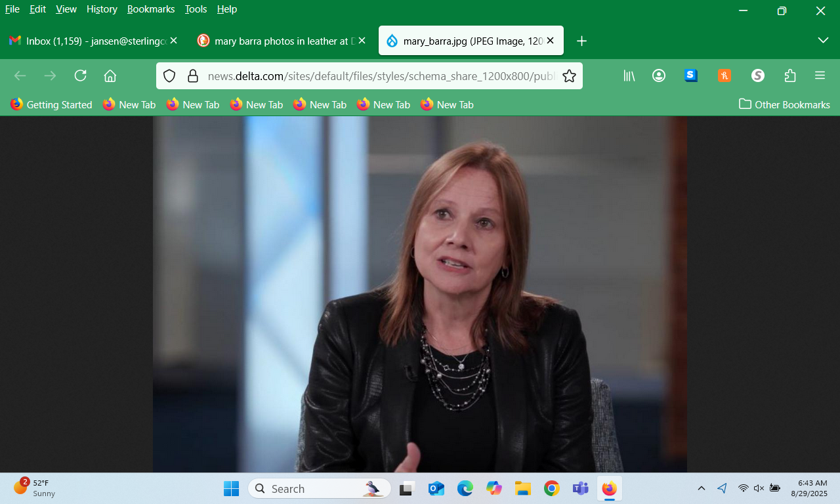Viewport: 840px width, 504px height.
Task: Click the location arrow tray icon
Action: point(723,488)
